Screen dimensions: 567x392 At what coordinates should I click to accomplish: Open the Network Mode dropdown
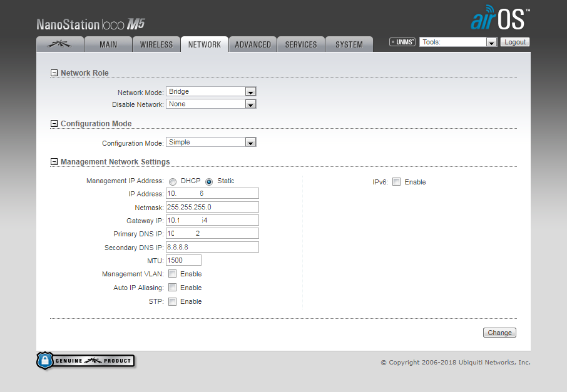211,92
